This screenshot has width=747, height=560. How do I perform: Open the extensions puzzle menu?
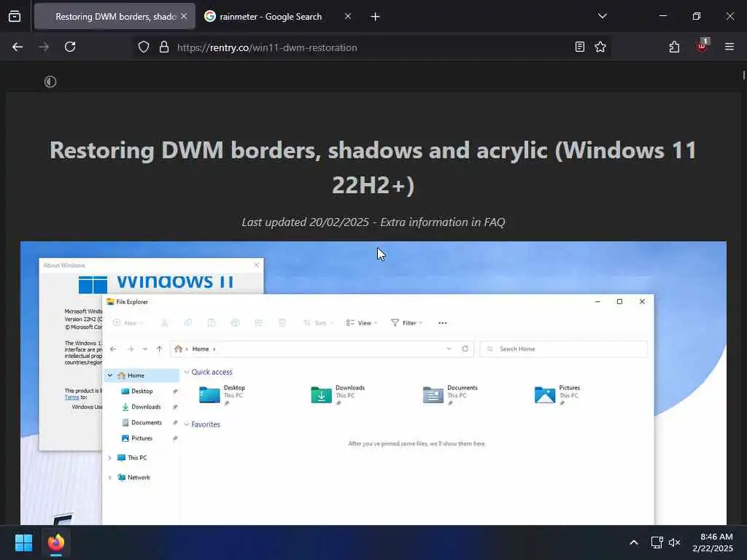pos(674,47)
